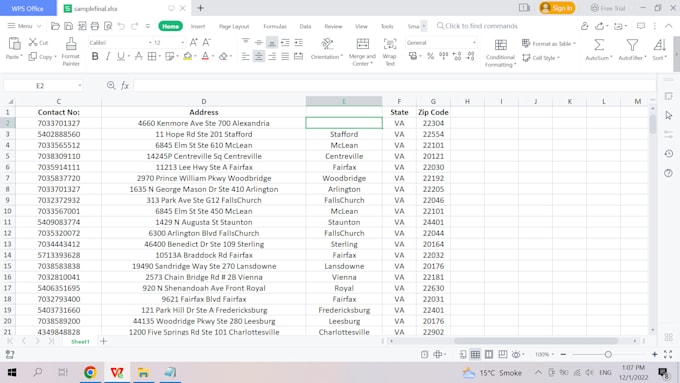Switch to the Review tab

(x=333, y=26)
